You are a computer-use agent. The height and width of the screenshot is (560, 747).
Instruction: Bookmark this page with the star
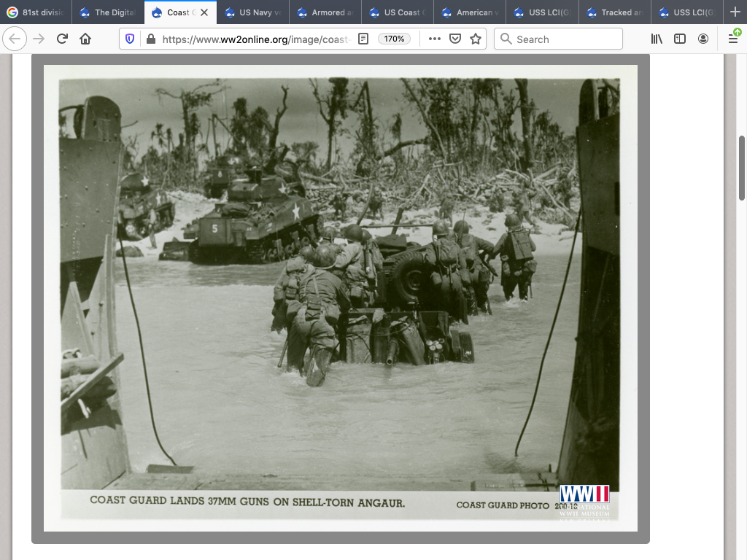coord(476,39)
